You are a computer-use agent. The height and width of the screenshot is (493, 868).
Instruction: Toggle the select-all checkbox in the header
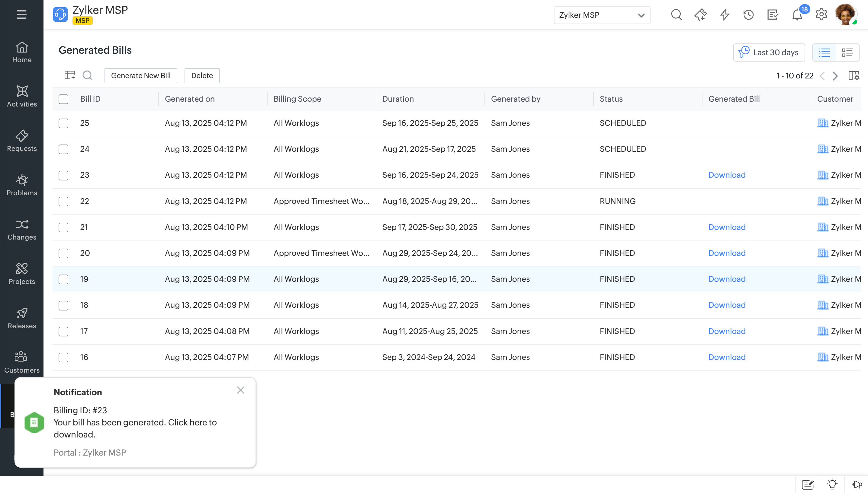pos(63,99)
